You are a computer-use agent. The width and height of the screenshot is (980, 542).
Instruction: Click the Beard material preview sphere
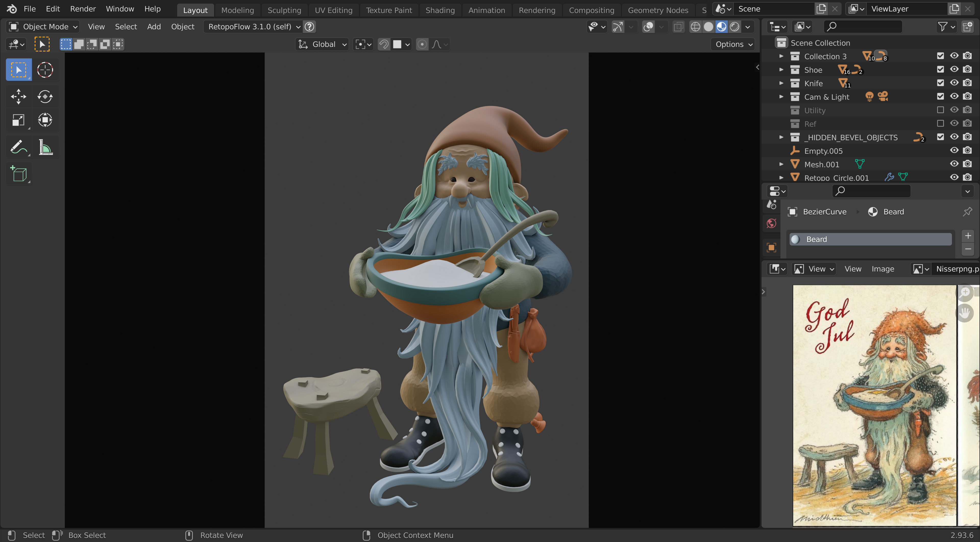(795, 239)
